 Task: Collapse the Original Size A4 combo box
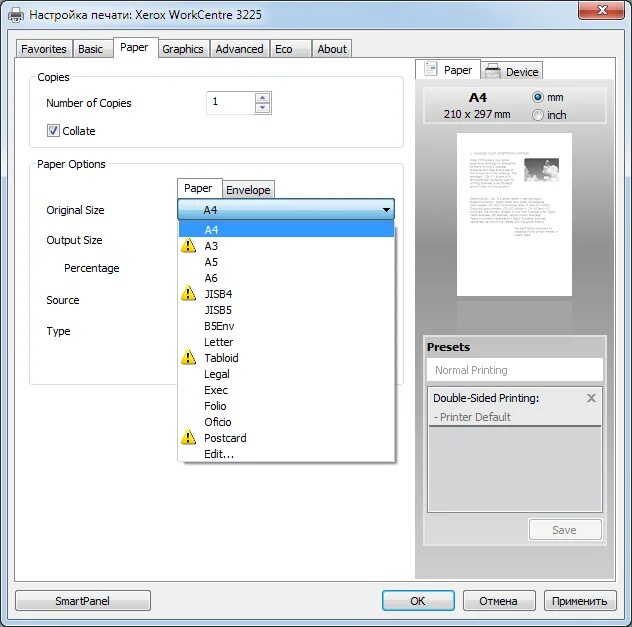286,210
